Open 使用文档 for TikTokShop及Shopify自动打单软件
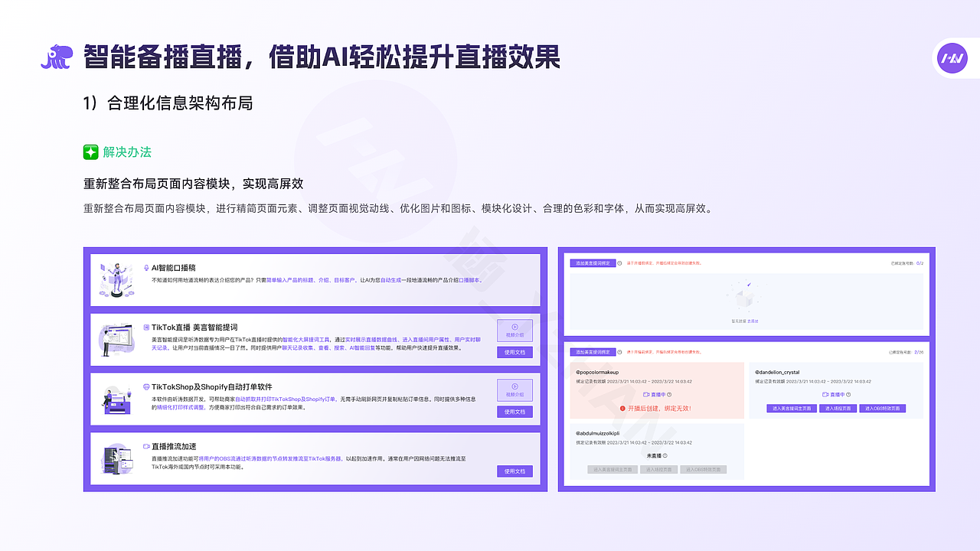This screenshot has width=980, height=551. (x=514, y=412)
